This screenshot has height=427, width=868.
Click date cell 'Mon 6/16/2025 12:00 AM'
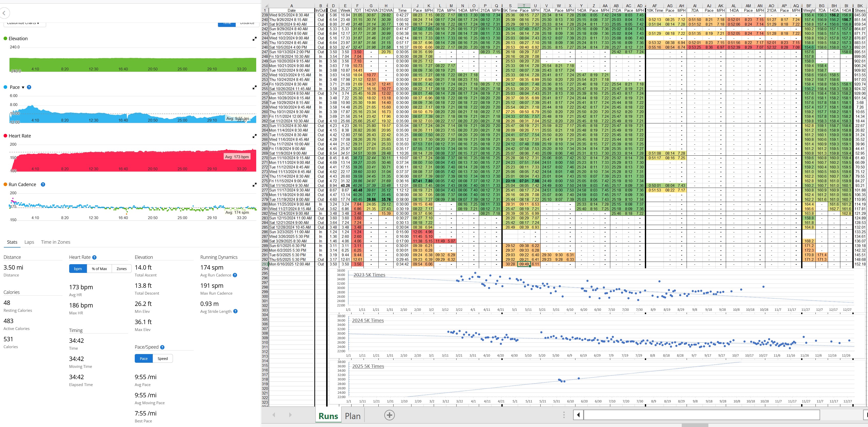[x=292, y=264]
